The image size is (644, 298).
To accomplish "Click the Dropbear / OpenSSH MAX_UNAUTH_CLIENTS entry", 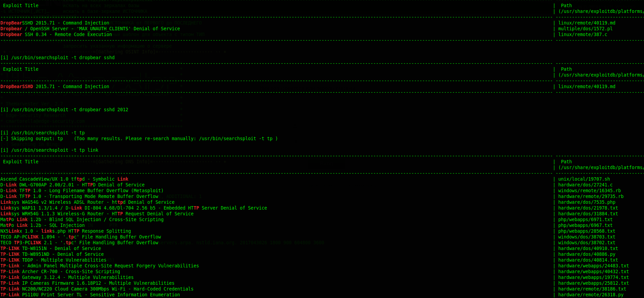I will click(x=90, y=29).
